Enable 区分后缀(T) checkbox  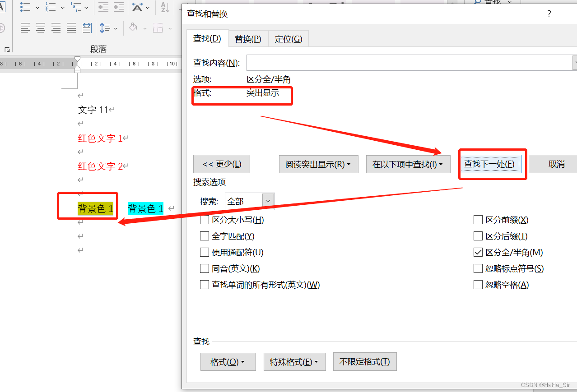pyautogui.click(x=478, y=236)
